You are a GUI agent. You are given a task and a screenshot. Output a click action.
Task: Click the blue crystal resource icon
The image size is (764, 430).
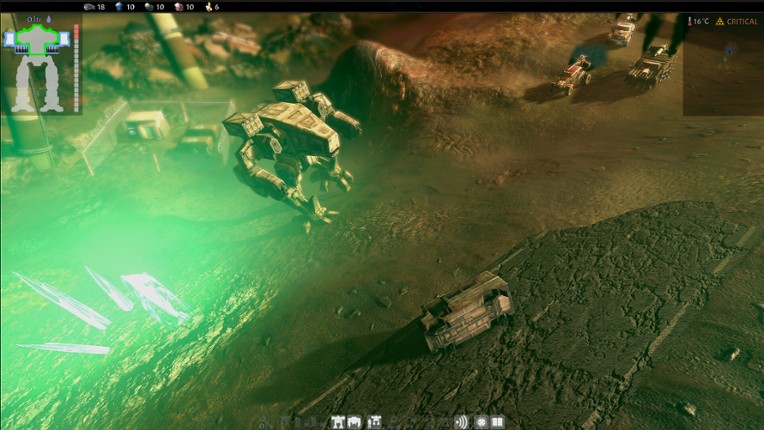click(x=117, y=6)
